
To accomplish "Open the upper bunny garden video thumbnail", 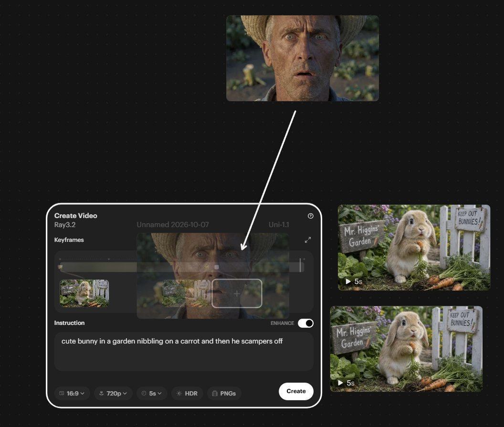I will click(414, 248).
